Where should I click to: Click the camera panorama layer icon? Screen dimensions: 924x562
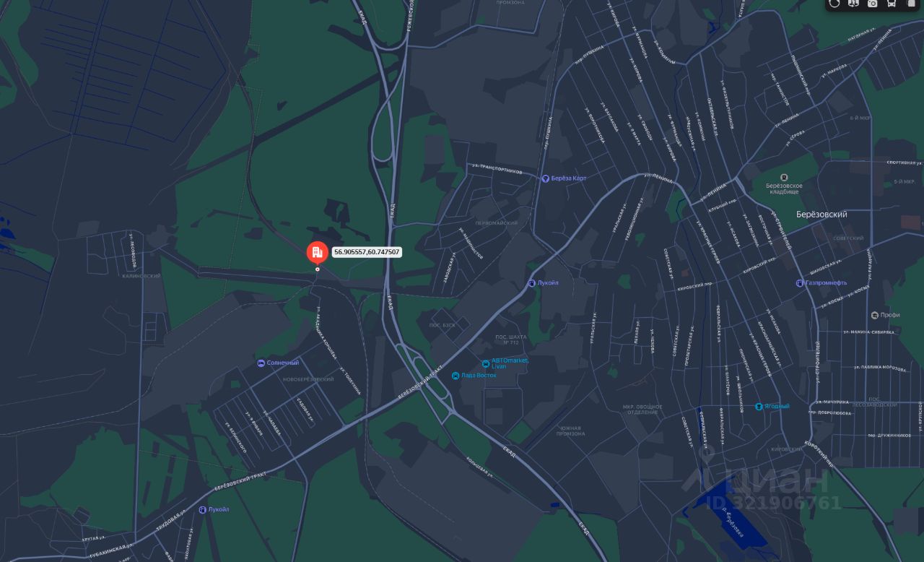(872, 4)
